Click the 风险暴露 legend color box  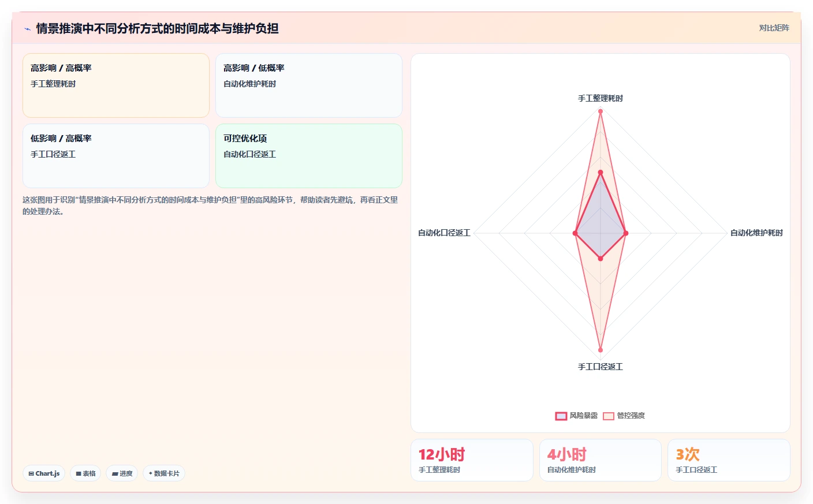coord(561,416)
